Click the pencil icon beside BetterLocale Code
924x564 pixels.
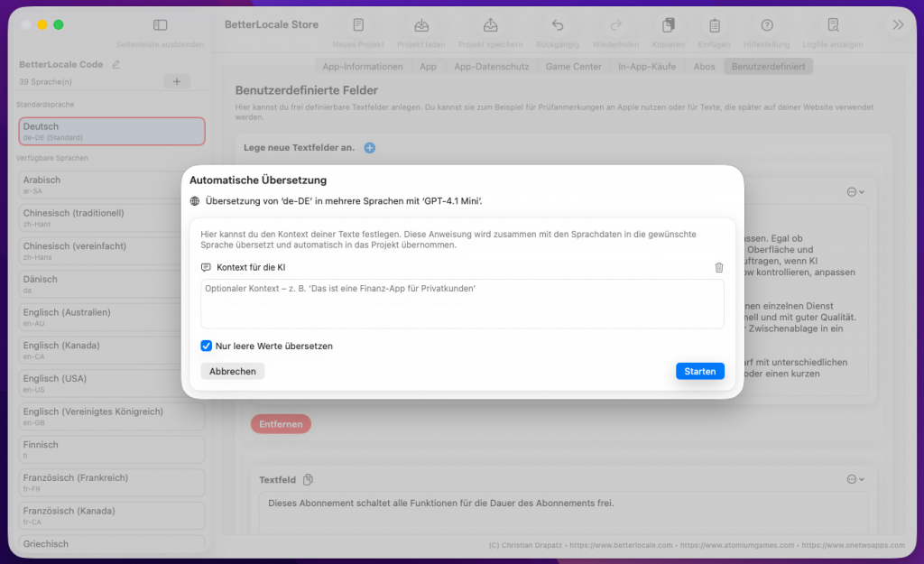pos(115,65)
